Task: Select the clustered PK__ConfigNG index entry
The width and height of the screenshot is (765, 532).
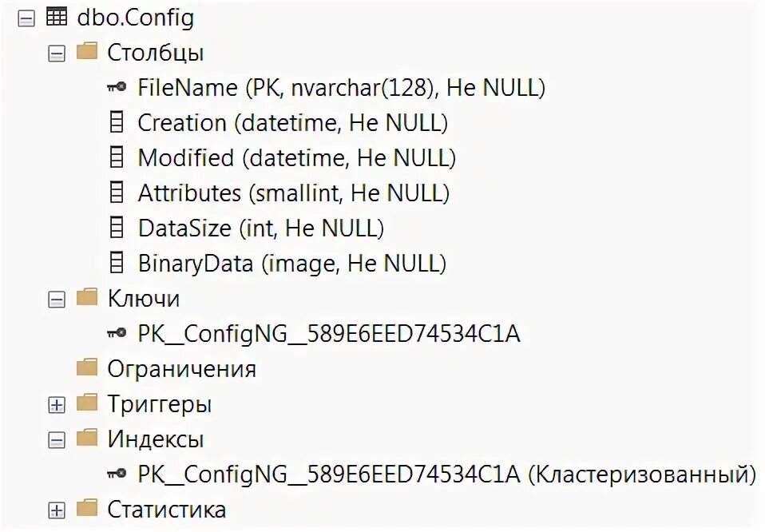Action: pyautogui.click(x=446, y=474)
